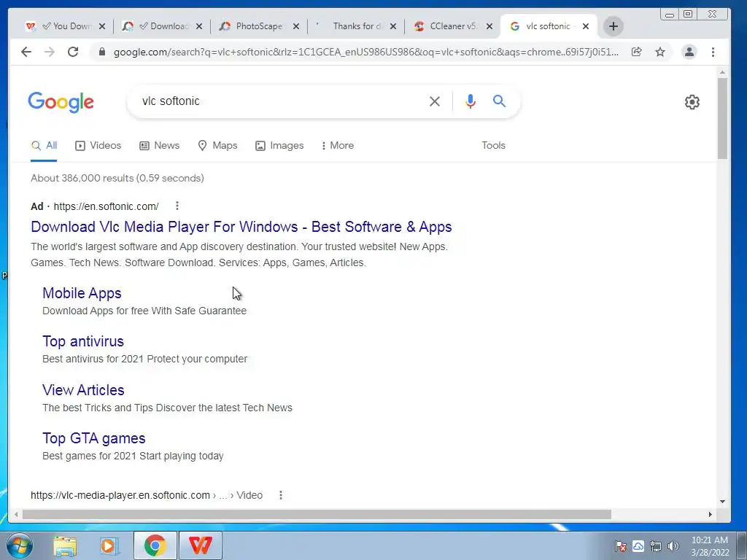
Task: Close the vlc softonic tab
Action: click(x=586, y=26)
